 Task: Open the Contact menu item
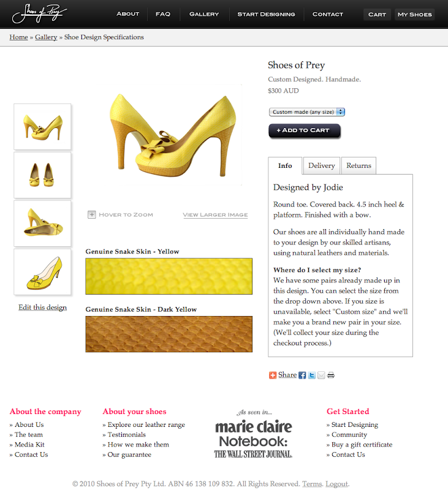click(x=328, y=14)
